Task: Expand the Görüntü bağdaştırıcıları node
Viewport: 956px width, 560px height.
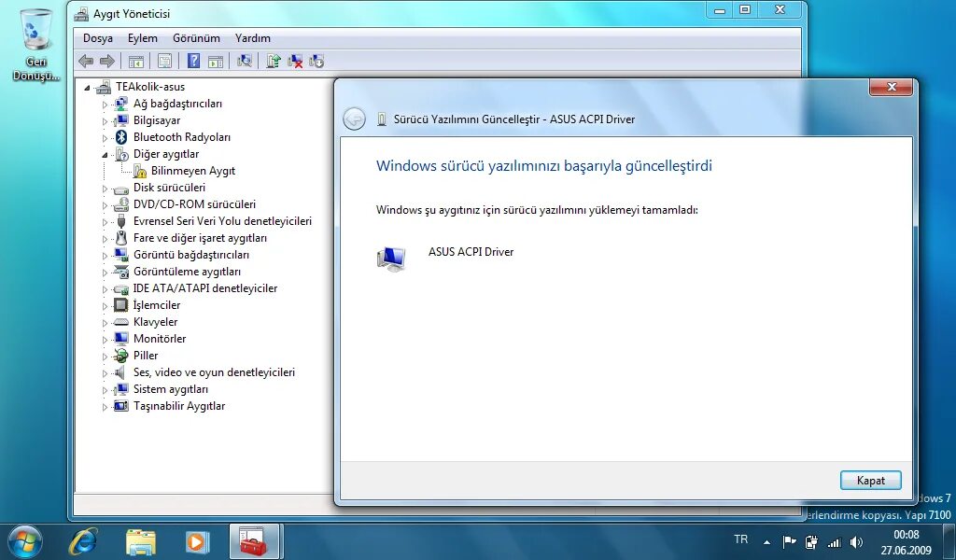Action: [105, 256]
